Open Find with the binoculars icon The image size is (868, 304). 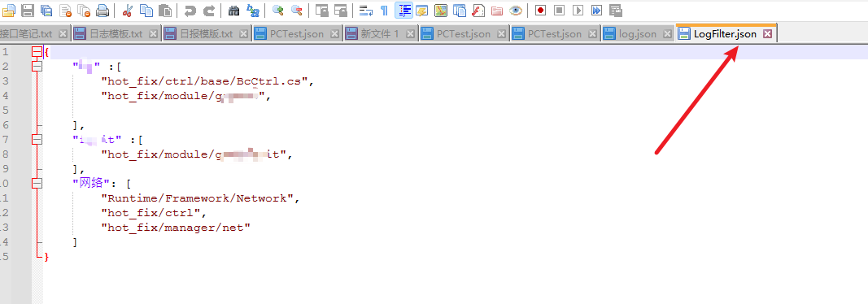pyautogui.click(x=233, y=10)
